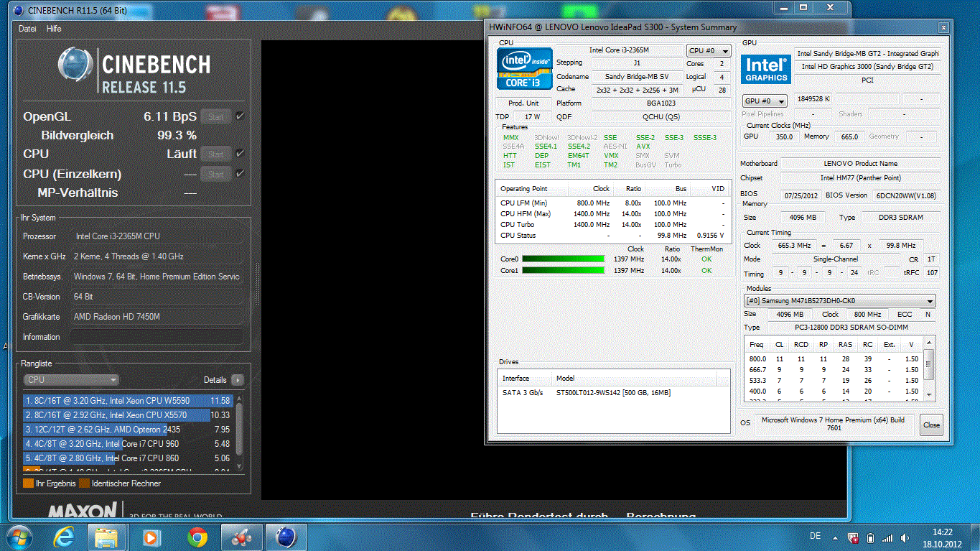Click the BIOS Version value '6DCN20WW(V1.08)'
The height and width of the screenshot is (551, 980).
click(x=906, y=195)
